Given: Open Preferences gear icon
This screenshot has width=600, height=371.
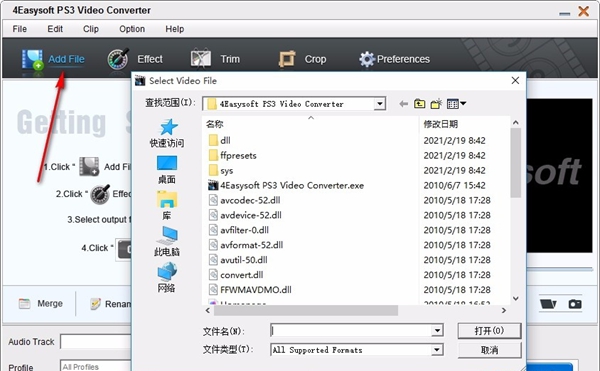Looking at the screenshot, I should 367,59.
